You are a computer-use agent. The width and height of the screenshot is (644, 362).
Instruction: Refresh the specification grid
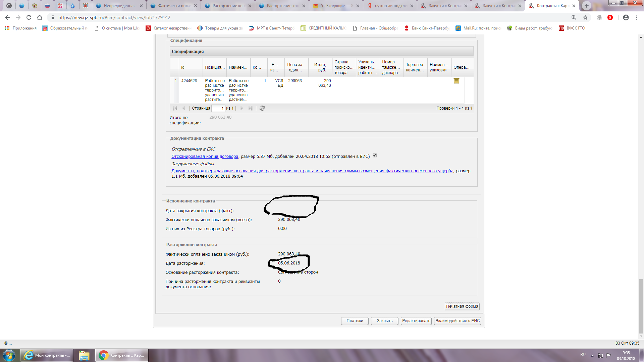tap(262, 108)
